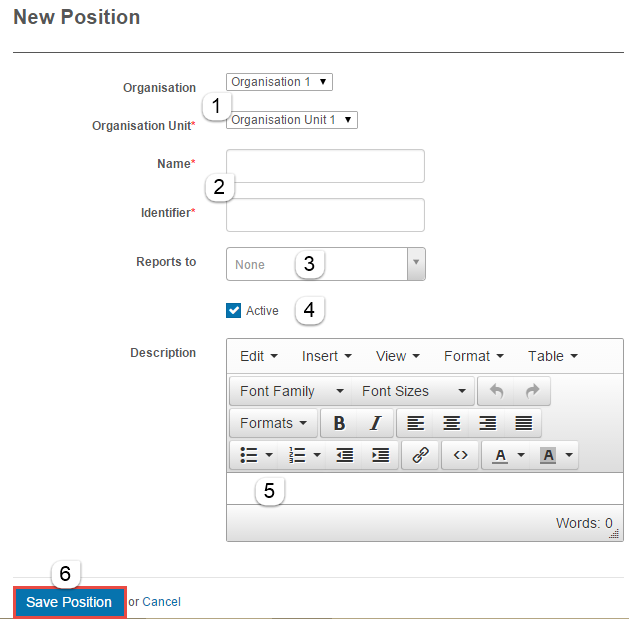Toggle italic formatting in description editor

[375, 423]
